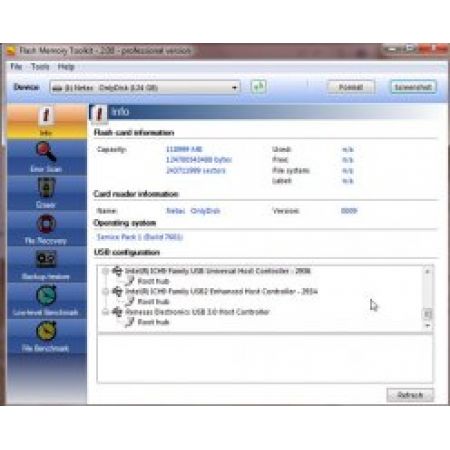Open the Backup/restore tool
This screenshot has width=450, height=450.
(46, 265)
